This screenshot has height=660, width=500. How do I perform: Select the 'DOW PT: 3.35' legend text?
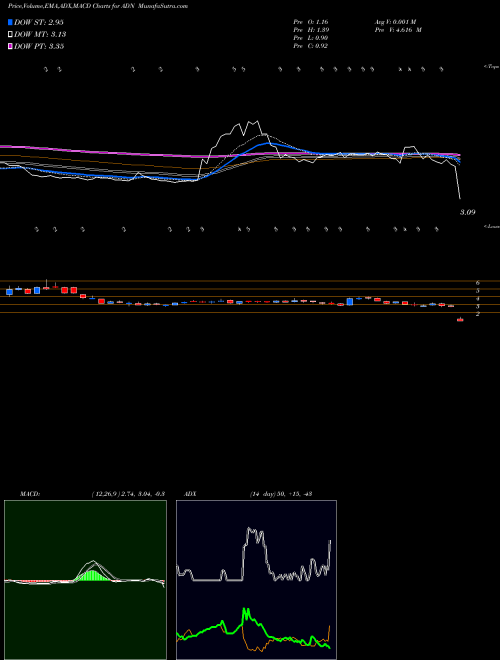tap(39, 46)
